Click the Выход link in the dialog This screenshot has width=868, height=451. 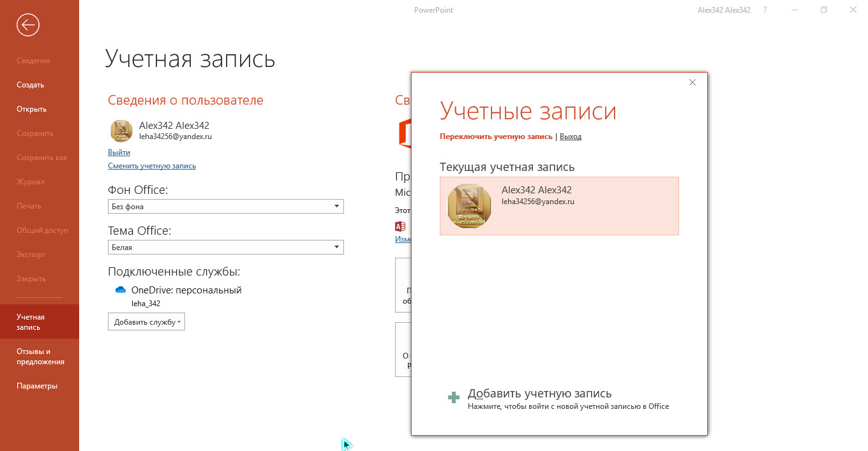click(570, 137)
